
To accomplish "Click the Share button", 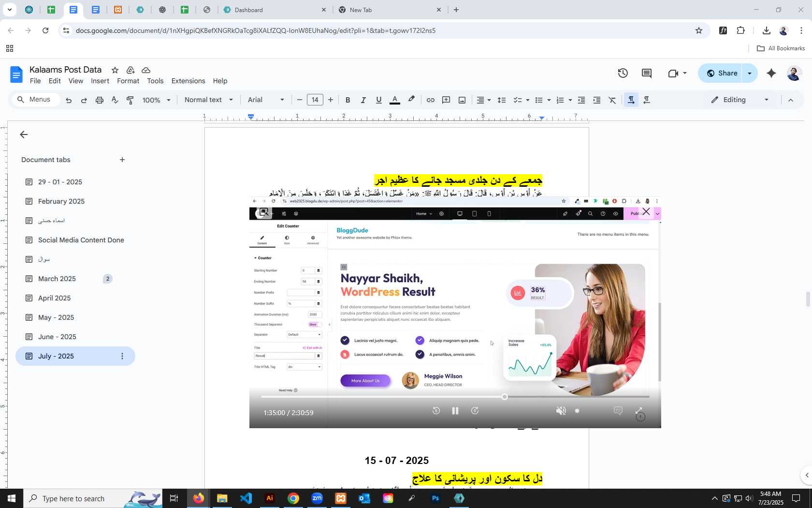I will pos(720,73).
